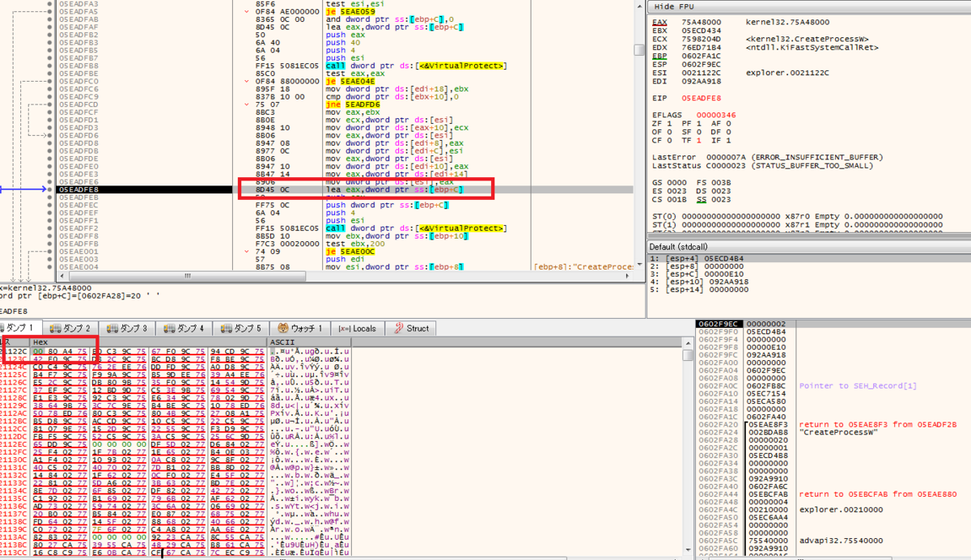Select the je 5EAE00C instruction
The image size is (971, 560).
pyautogui.click(x=350, y=252)
